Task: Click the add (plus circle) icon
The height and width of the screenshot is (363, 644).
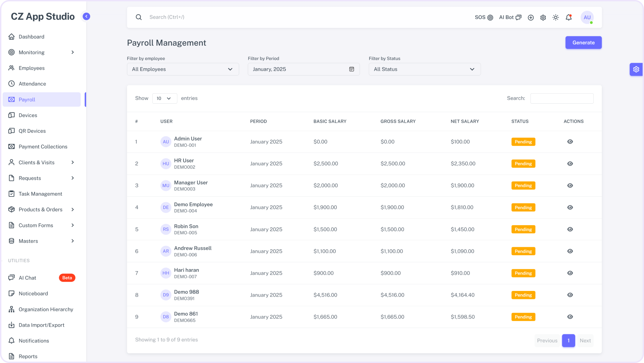Action: click(x=530, y=17)
